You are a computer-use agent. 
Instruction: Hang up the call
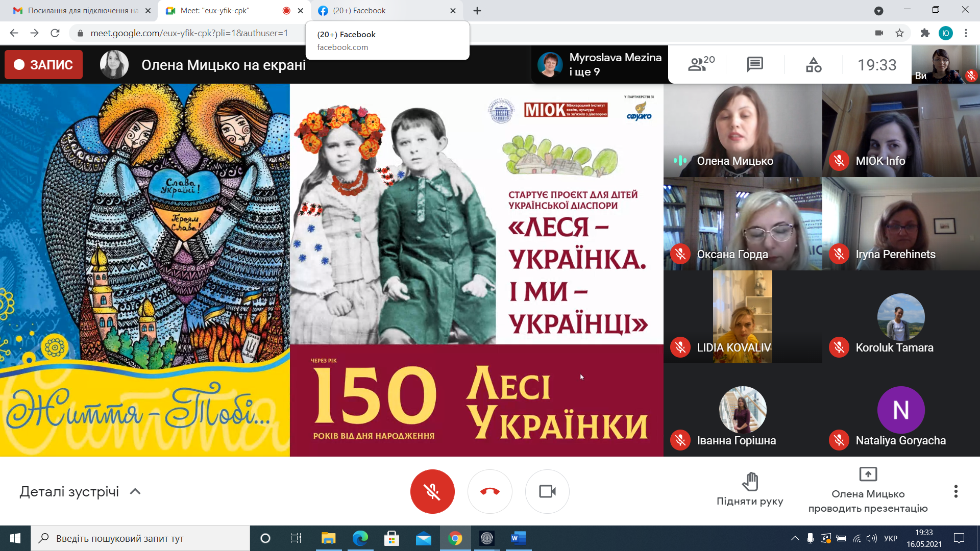[489, 491]
